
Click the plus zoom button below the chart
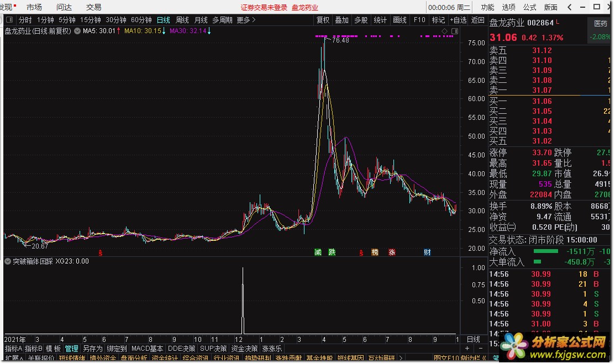point(467,349)
